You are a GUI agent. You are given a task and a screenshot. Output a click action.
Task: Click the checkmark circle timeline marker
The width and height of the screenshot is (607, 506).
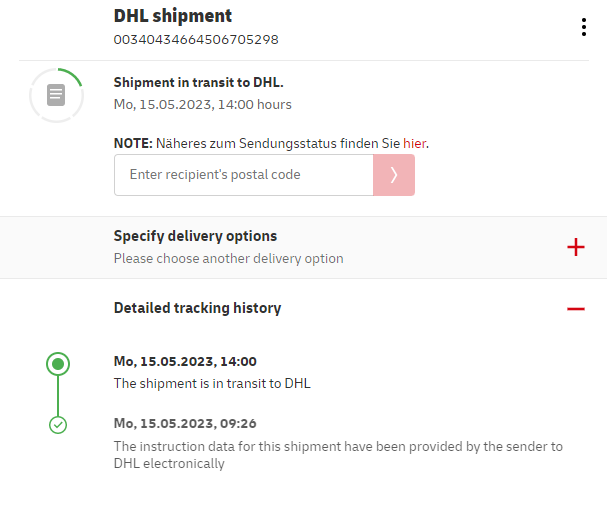point(58,425)
